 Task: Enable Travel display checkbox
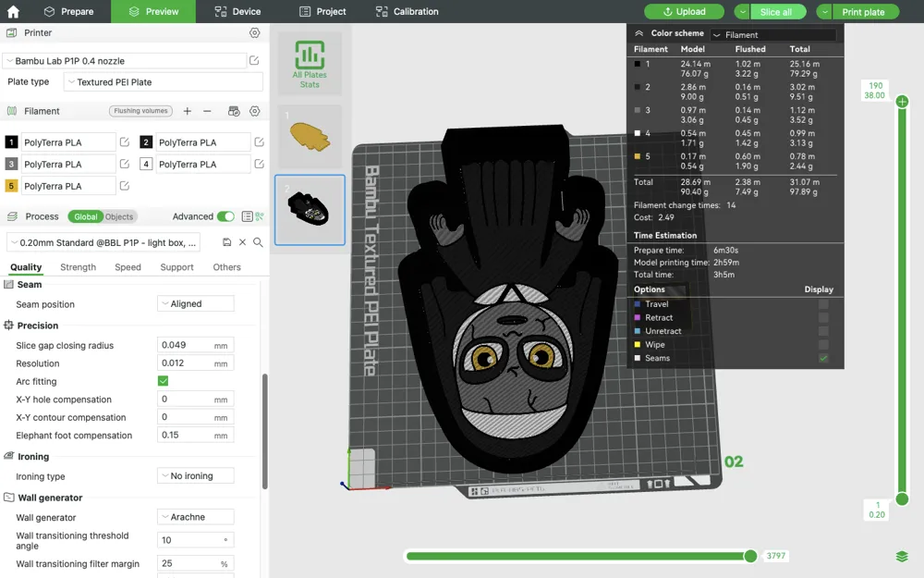pos(823,303)
